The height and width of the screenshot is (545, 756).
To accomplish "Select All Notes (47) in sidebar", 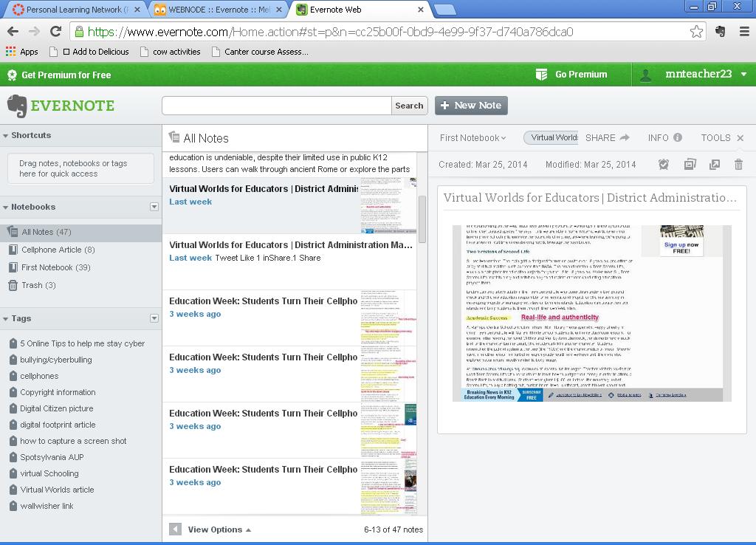I will (x=80, y=233).
